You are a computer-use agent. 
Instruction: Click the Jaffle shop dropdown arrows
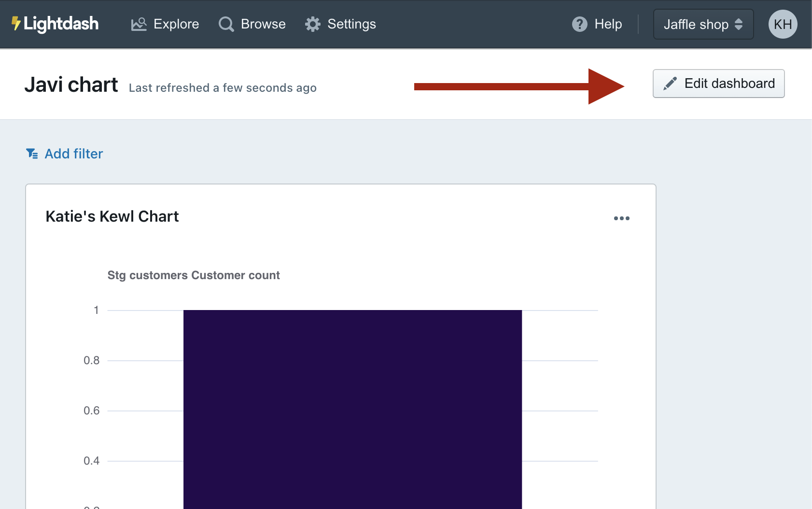click(x=739, y=24)
